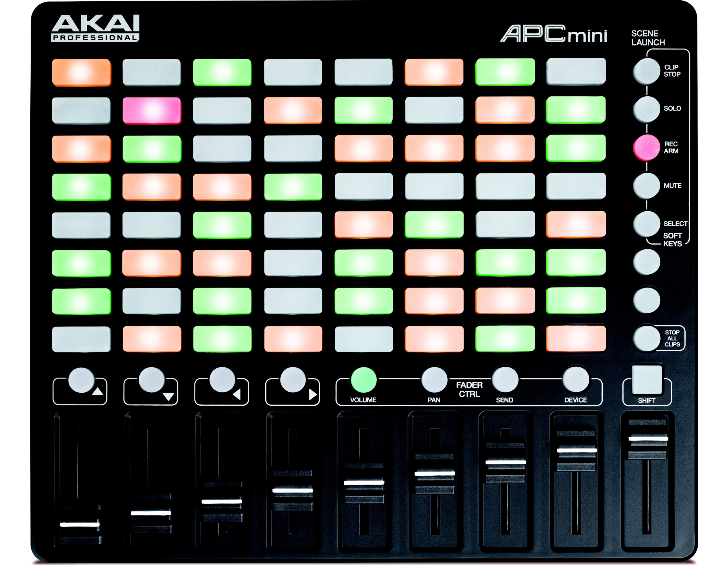Image resolution: width=728 pixels, height=565 pixels.
Task: Trigger the green pad in row seven, column one
Action: (x=81, y=301)
